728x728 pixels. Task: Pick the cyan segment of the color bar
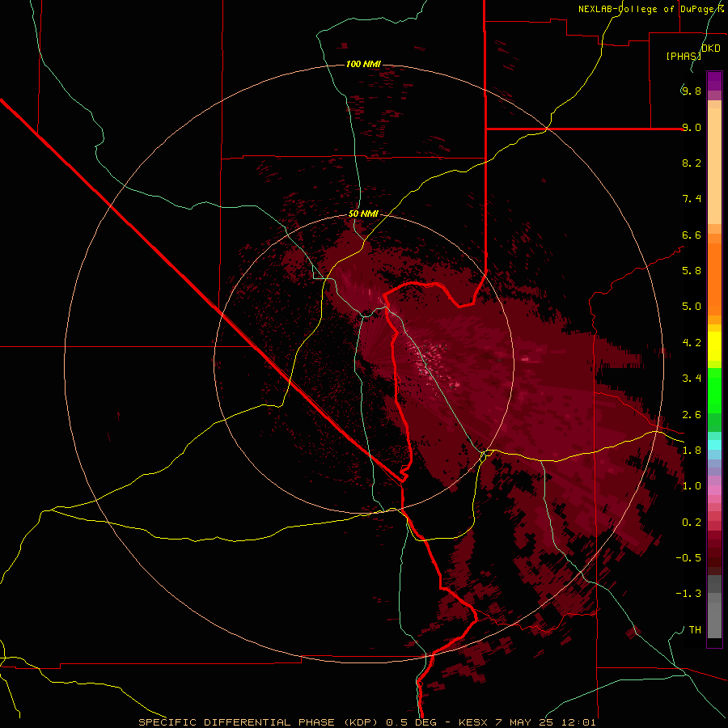click(x=714, y=445)
